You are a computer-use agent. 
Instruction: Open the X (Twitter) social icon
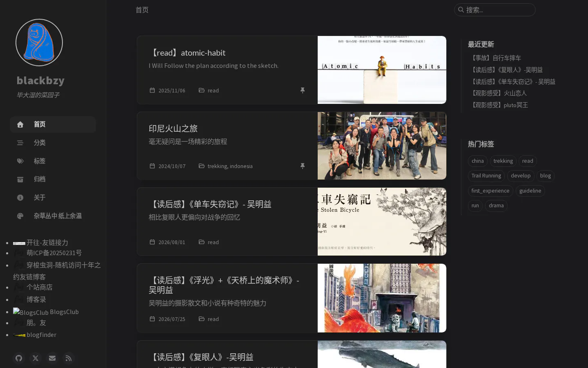pos(36,358)
